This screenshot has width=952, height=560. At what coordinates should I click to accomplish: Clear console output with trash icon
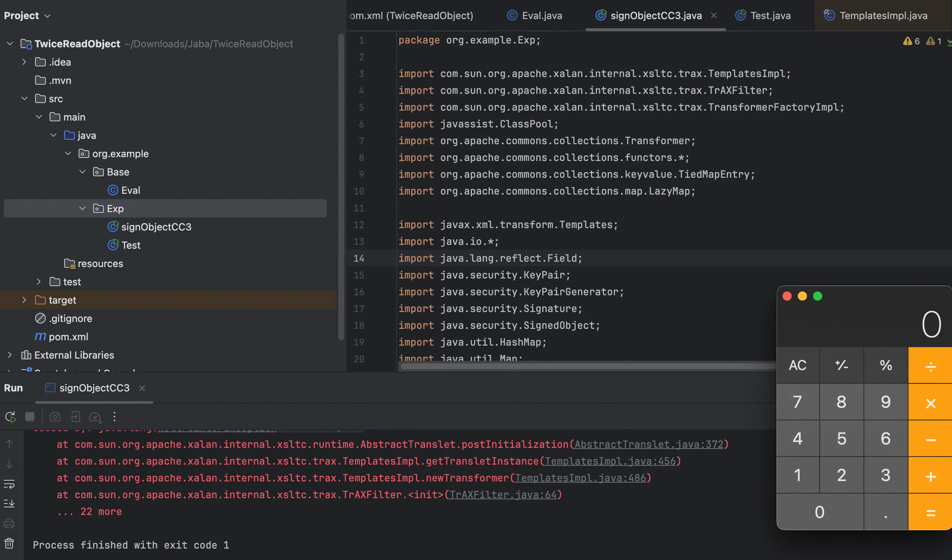tap(9, 543)
